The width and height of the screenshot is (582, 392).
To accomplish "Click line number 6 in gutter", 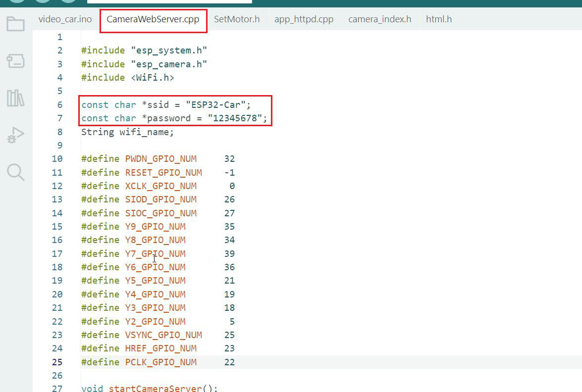I will coord(60,105).
